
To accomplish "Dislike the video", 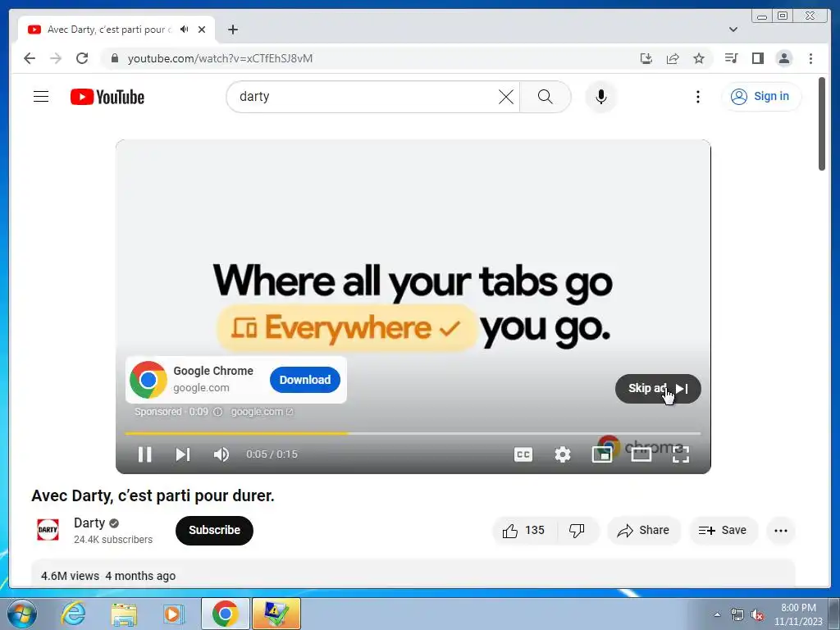I will pyautogui.click(x=577, y=531).
